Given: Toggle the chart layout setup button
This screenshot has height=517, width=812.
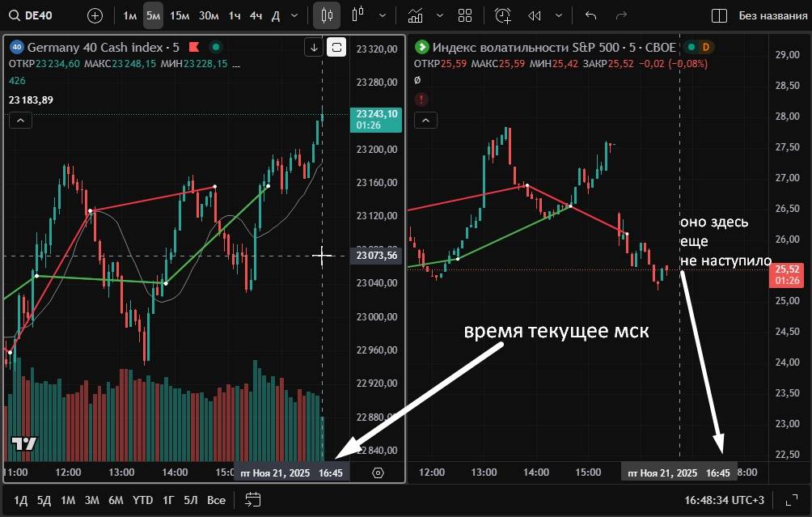Looking at the screenshot, I should pos(718,15).
